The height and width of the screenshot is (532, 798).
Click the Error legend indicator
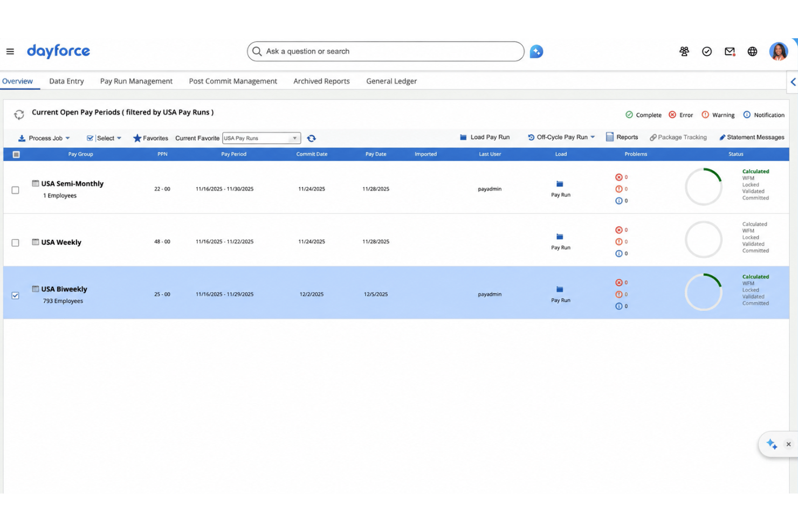coord(680,115)
